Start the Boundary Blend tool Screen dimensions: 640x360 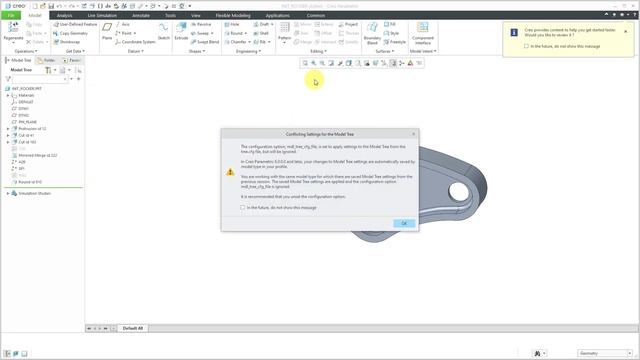click(x=372, y=33)
